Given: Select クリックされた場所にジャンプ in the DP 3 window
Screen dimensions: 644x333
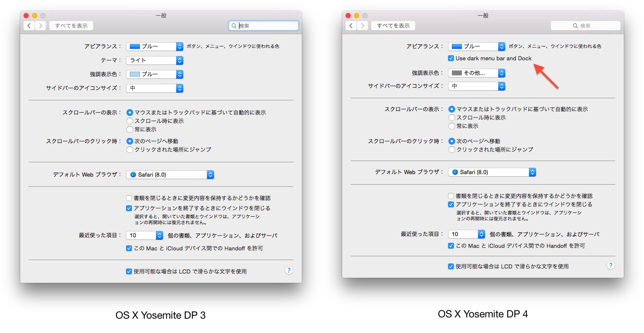Looking at the screenshot, I should 130,150.
